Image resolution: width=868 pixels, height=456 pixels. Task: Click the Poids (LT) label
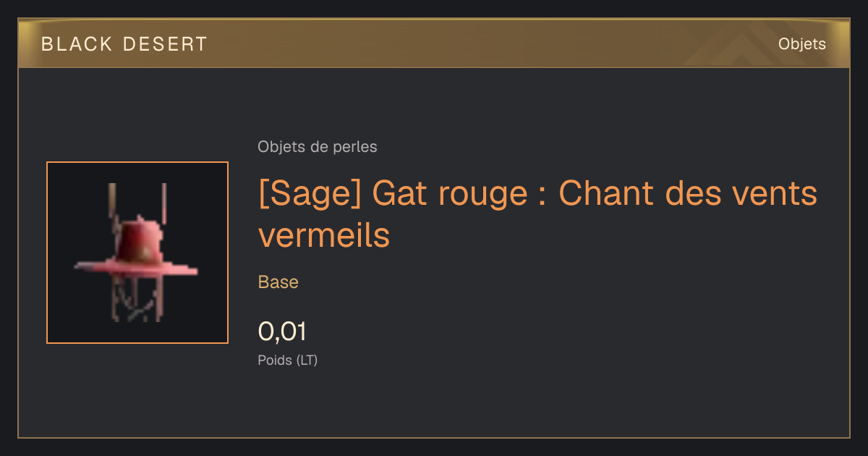[288, 360]
